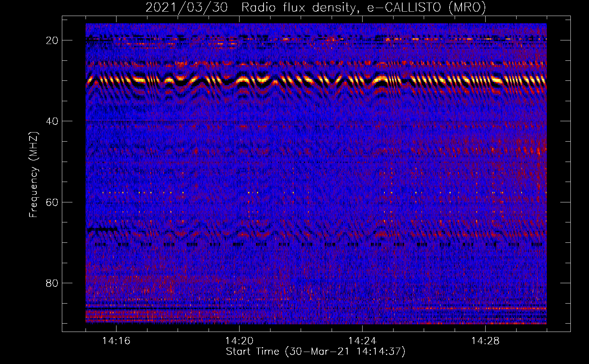Viewport: 589px width, 364px height.
Task: Click the 40 frequency tick label
Action: (x=52, y=121)
